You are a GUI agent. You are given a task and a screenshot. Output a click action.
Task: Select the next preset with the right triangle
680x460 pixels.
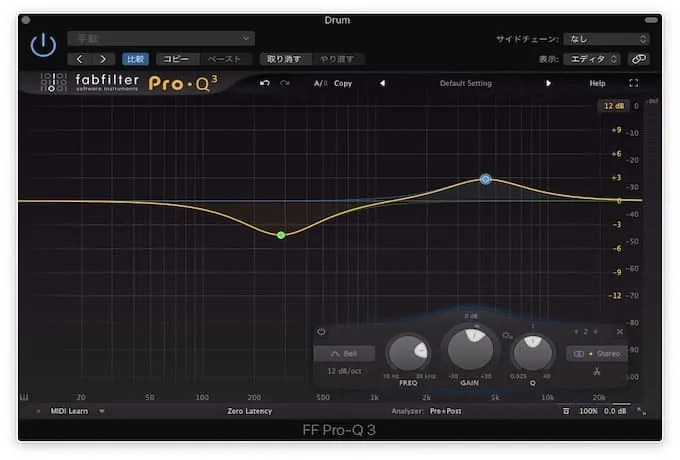click(549, 83)
